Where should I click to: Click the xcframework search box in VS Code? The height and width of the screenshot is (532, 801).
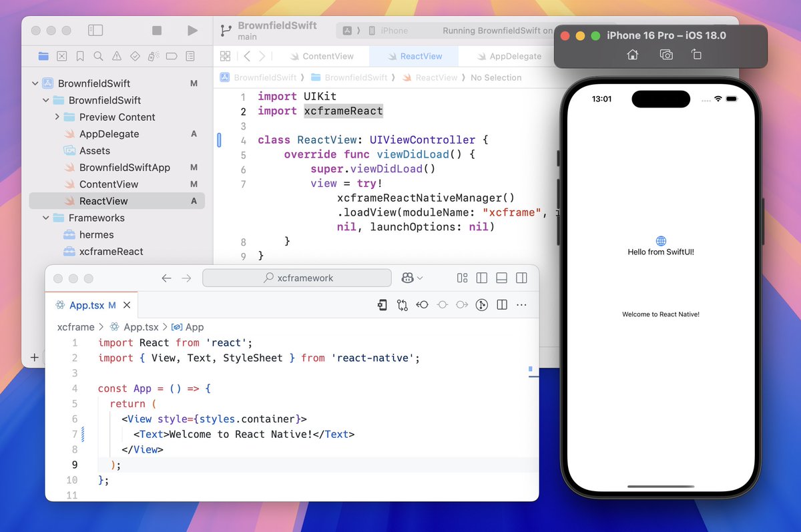(x=297, y=278)
